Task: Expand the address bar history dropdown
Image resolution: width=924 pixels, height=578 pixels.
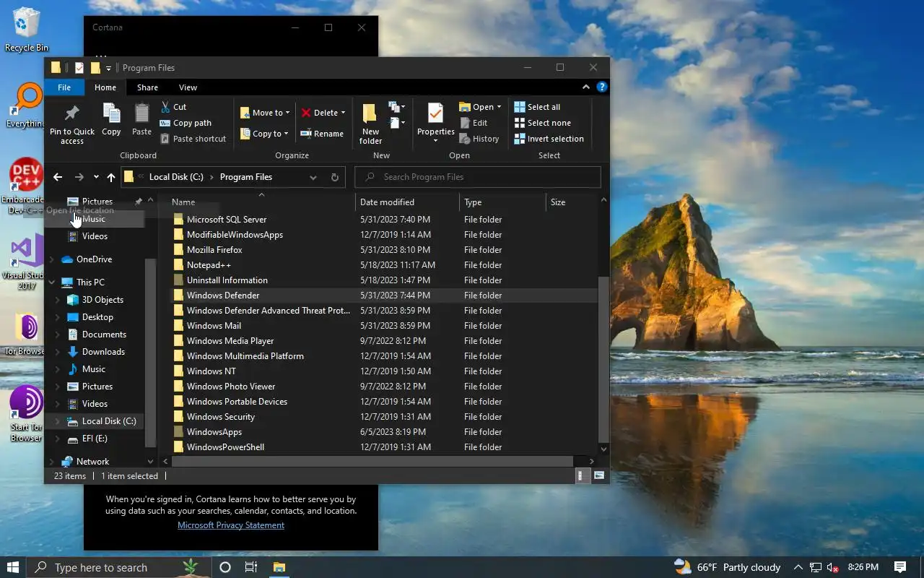Action: coord(313,177)
